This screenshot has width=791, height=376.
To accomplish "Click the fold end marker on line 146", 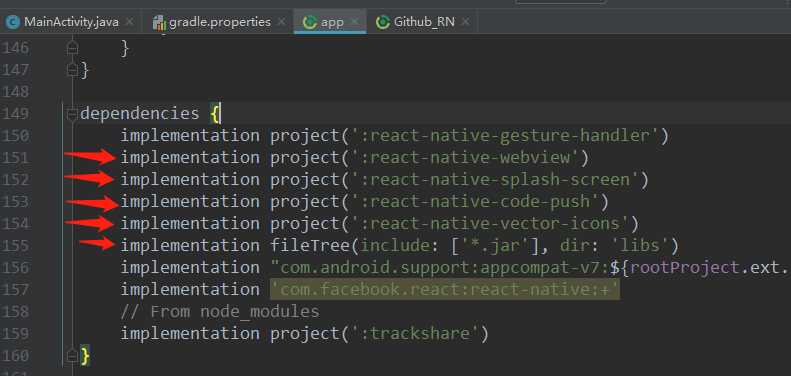I will (73, 48).
